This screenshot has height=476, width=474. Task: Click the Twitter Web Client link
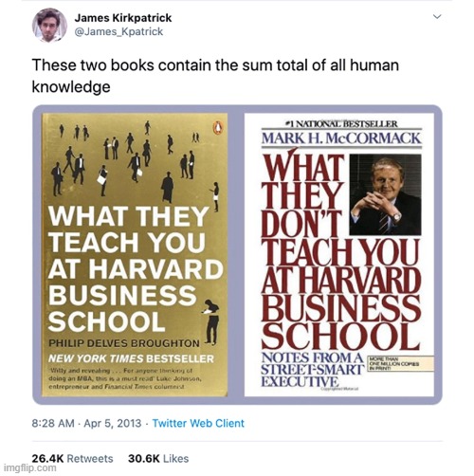coord(198,423)
